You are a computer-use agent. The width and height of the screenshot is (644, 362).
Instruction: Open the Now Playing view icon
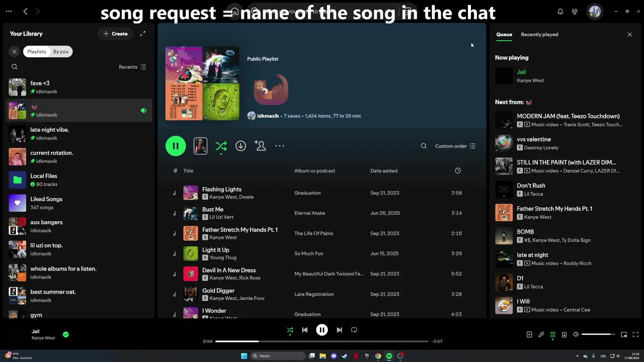tap(529, 334)
